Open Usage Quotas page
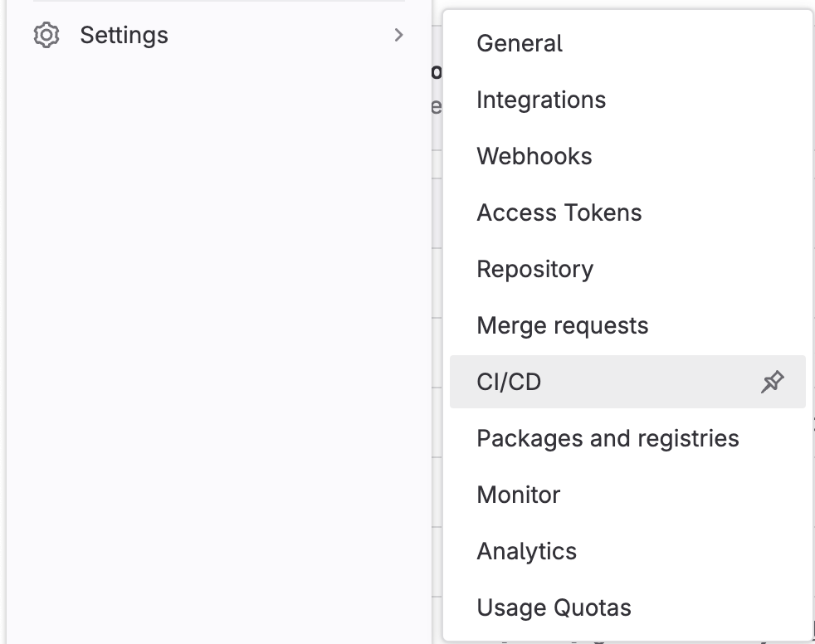The height and width of the screenshot is (644, 815). pyautogui.click(x=554, y=608)
